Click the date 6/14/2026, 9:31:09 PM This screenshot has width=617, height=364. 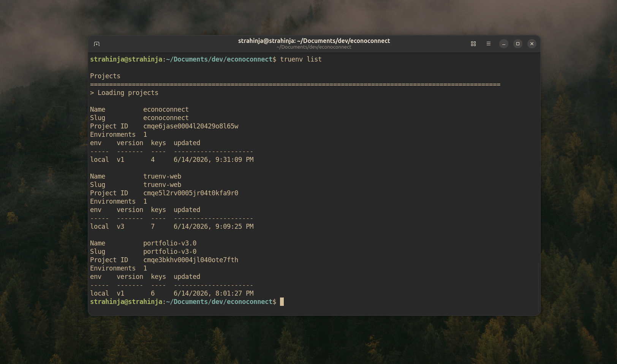[214, 160]
